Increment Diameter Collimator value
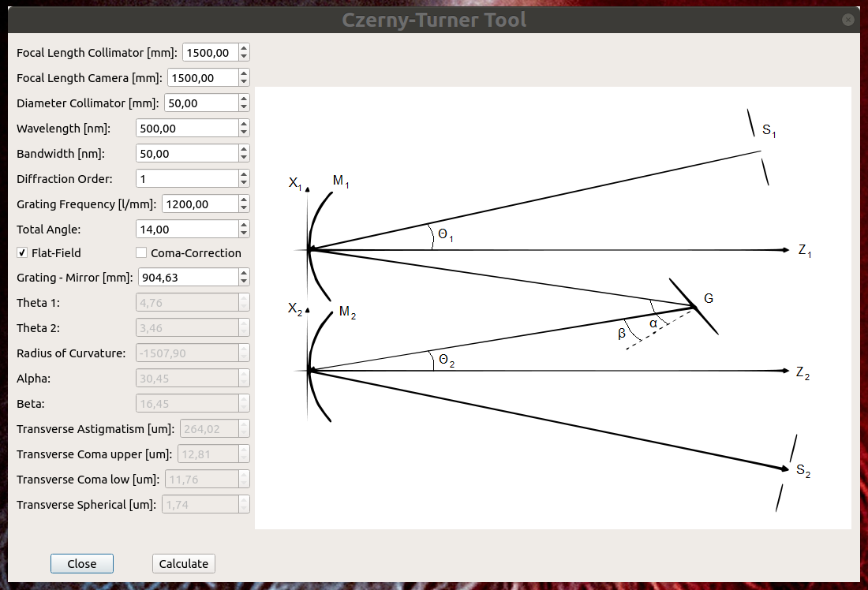The width and height of the screenshot is (868, 590). pyautogui.click(x=244, y=99)
